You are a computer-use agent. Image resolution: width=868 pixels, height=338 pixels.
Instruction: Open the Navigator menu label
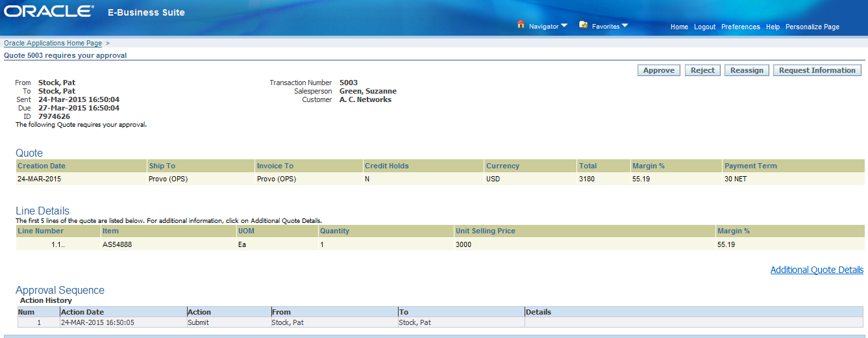coord(543,27)
